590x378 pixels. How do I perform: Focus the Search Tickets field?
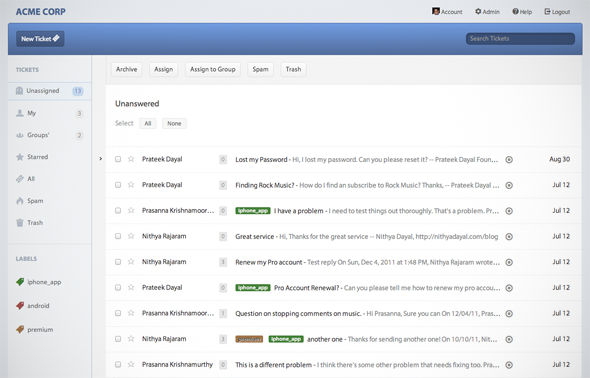coord(520,38)
